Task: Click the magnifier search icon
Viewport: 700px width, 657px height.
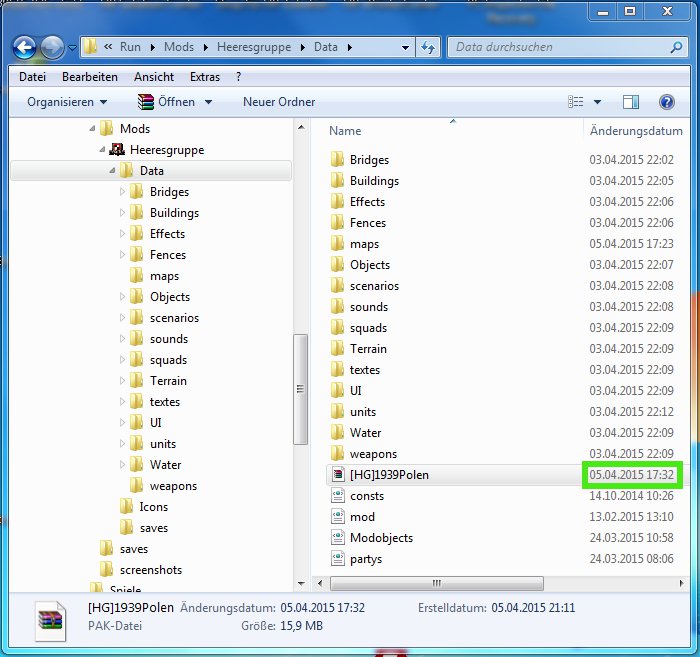Action: click(x=677, y=47)
